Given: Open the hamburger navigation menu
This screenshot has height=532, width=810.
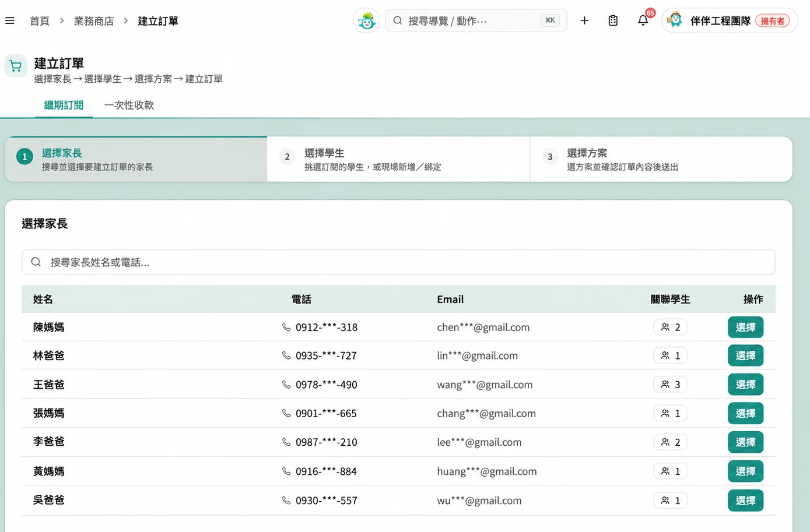Looking at the screenshot, I should 10,21.
